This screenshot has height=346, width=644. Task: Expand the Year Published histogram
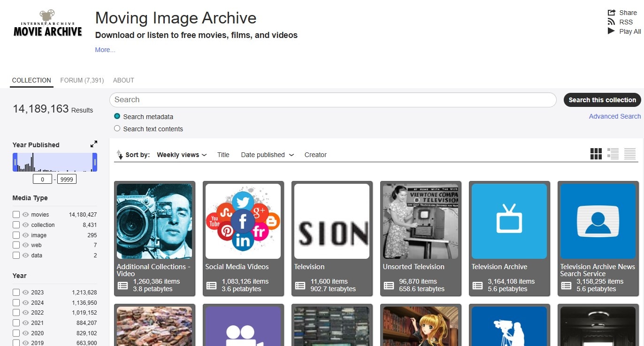(x=94, y=144)
